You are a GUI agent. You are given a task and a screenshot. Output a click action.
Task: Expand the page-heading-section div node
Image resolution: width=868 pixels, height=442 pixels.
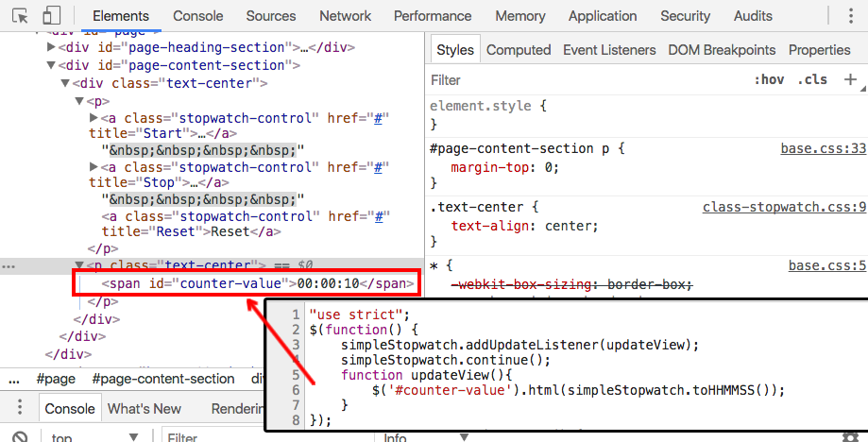52,47
